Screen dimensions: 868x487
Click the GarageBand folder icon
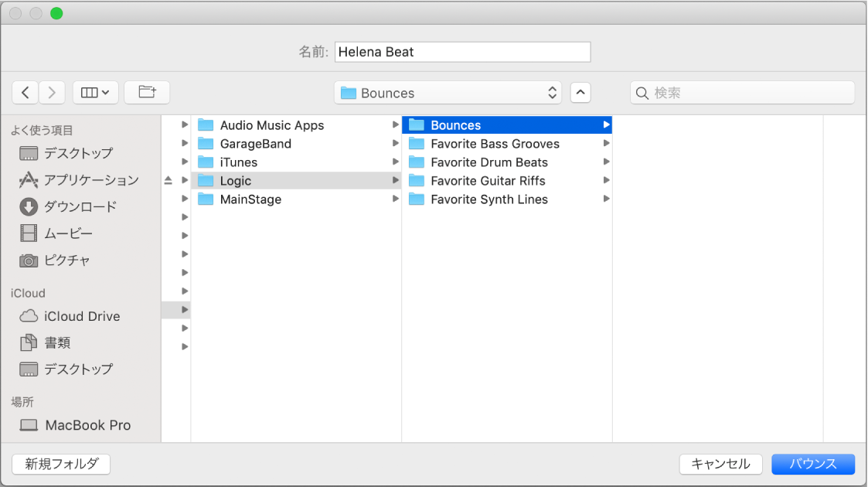[x=206, y=144]
